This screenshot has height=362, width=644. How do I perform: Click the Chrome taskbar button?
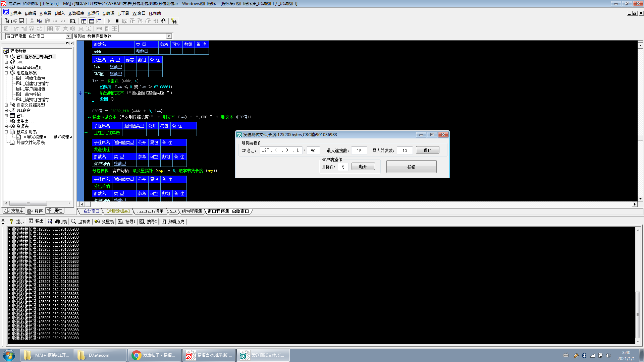click(154, 355)
